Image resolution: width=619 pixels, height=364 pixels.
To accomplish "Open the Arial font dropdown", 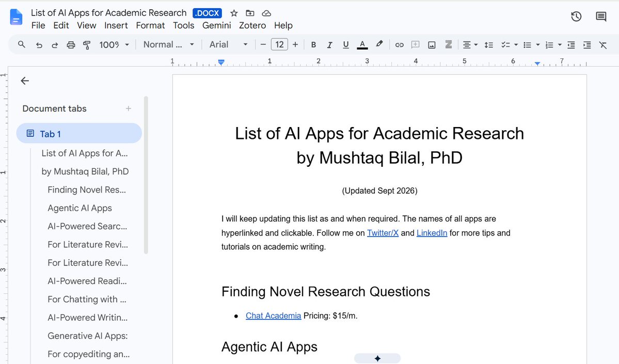I will click(x=228, y=44).
